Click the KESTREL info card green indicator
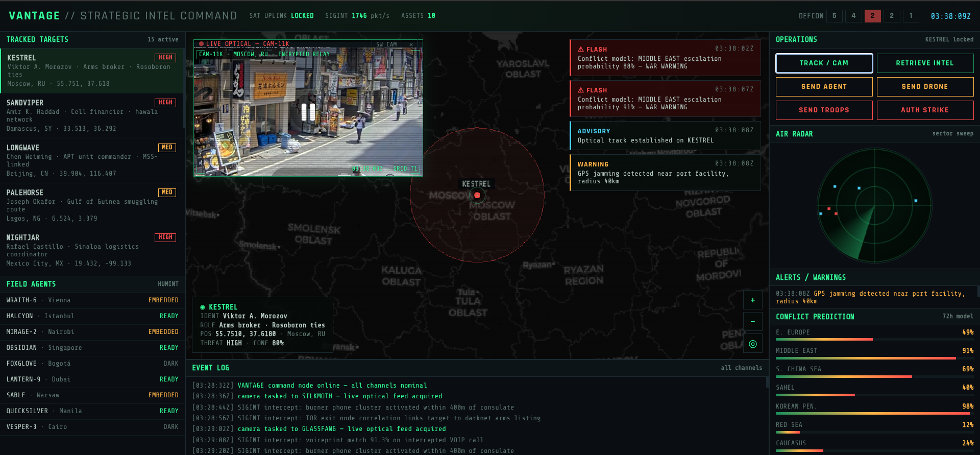 pyautogui.click(x=203, y=307)
